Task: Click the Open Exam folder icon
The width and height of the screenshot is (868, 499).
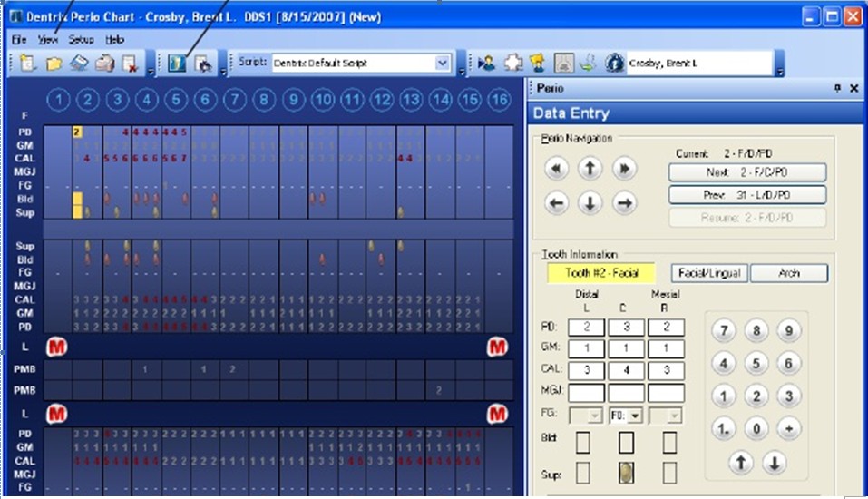Action: (54, 63)
